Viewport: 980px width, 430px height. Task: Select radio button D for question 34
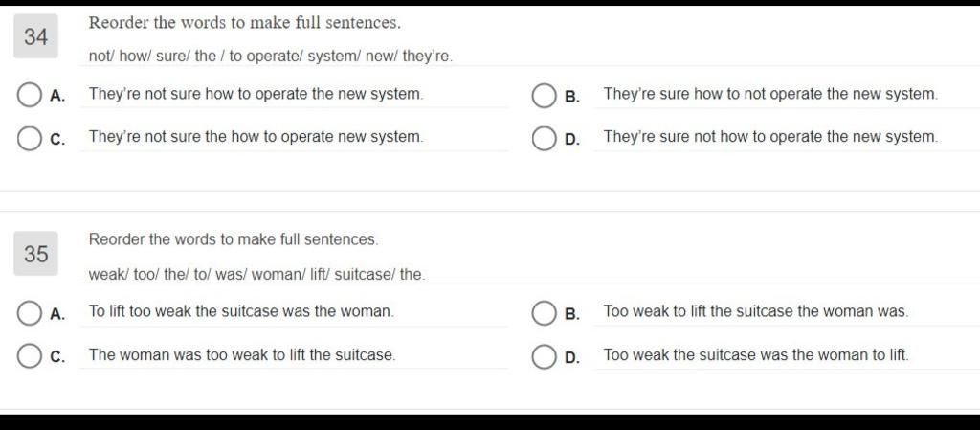(544, 138)
